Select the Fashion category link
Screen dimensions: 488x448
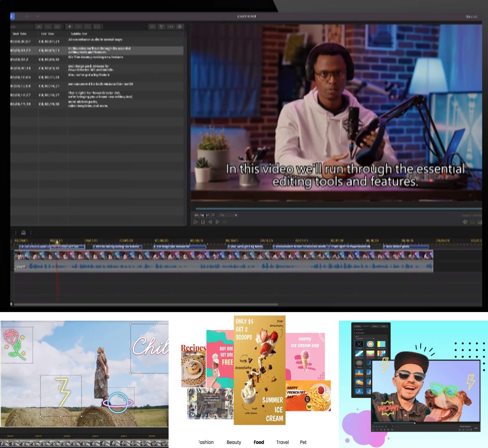[206, 442]
